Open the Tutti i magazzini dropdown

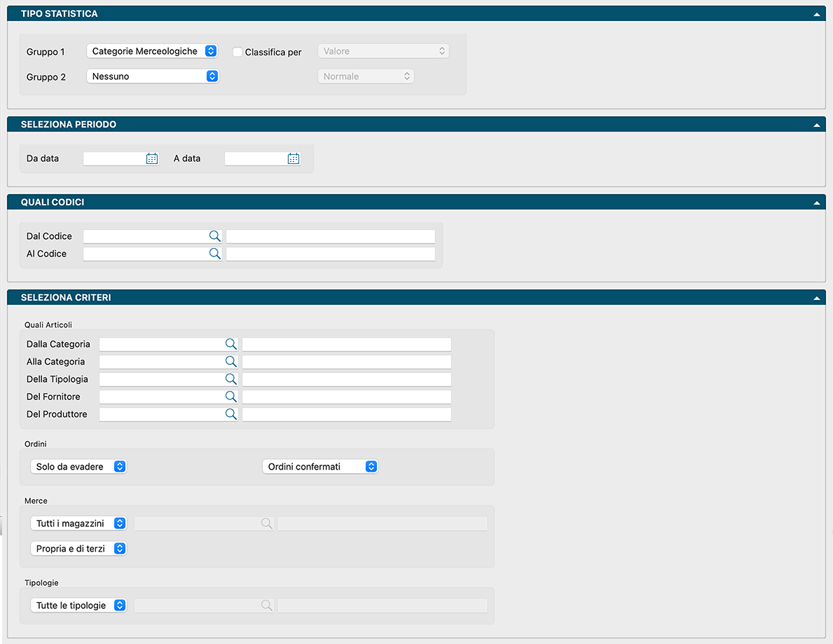[78, 523]
